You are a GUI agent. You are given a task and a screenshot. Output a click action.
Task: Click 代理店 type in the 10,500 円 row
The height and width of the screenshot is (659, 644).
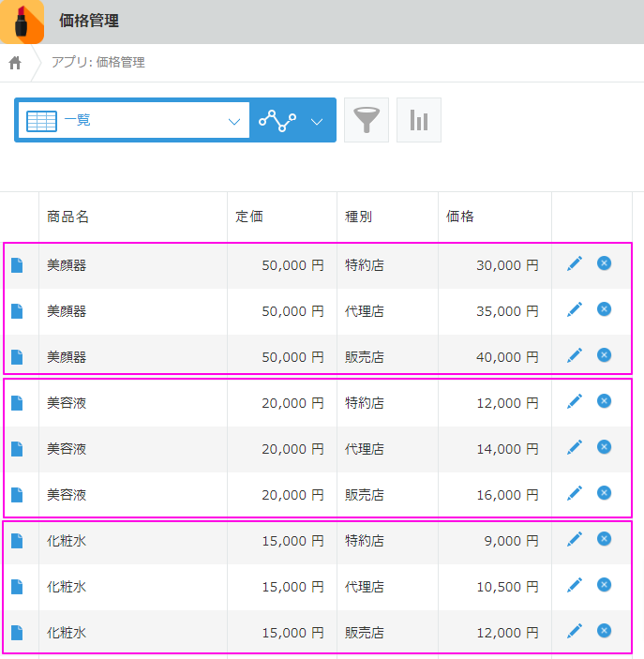pyautogui.click(x=364, y=587)
